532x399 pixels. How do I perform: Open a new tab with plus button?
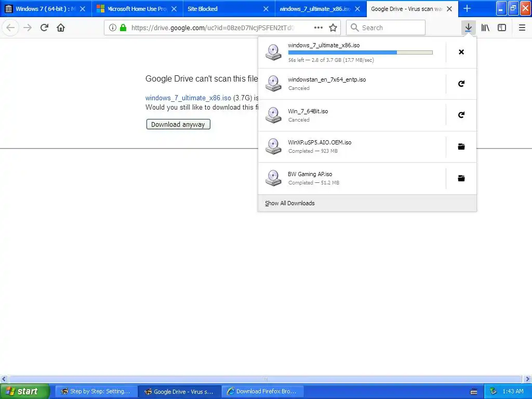[x=467, y=8]
